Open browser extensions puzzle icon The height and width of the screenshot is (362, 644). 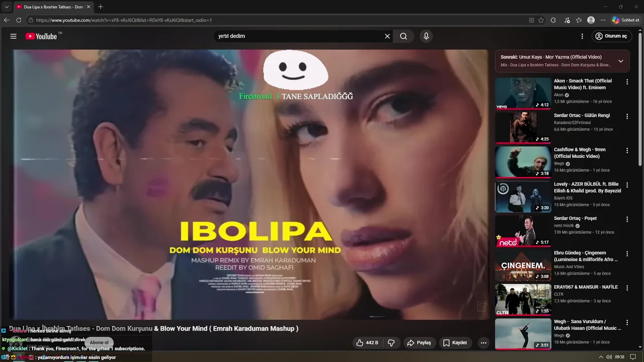553,20
